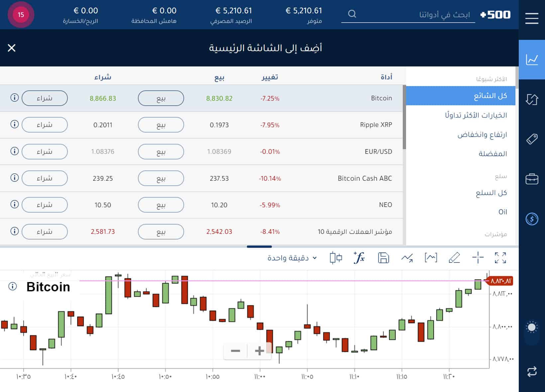The image size is (545, 392).
Task: Click the Plus500 logo
Action: (495, 15)
